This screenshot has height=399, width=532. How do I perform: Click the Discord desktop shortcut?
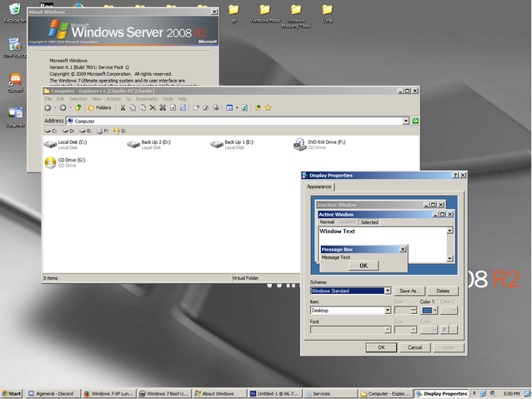[x=14, y=80]
